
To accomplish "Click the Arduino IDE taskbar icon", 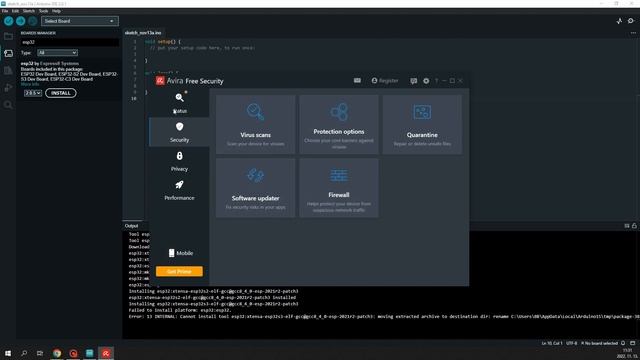I will tap(89, 353).
